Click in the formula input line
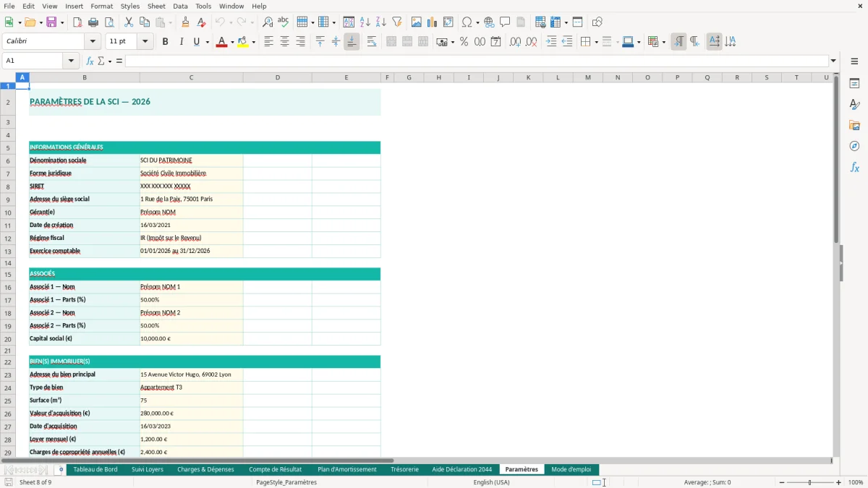Screen dimensions: 868x488 point(477,61)
